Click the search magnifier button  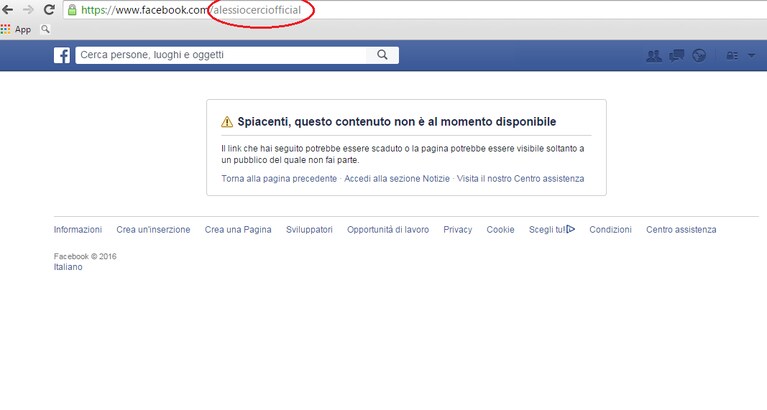(382, 55)
